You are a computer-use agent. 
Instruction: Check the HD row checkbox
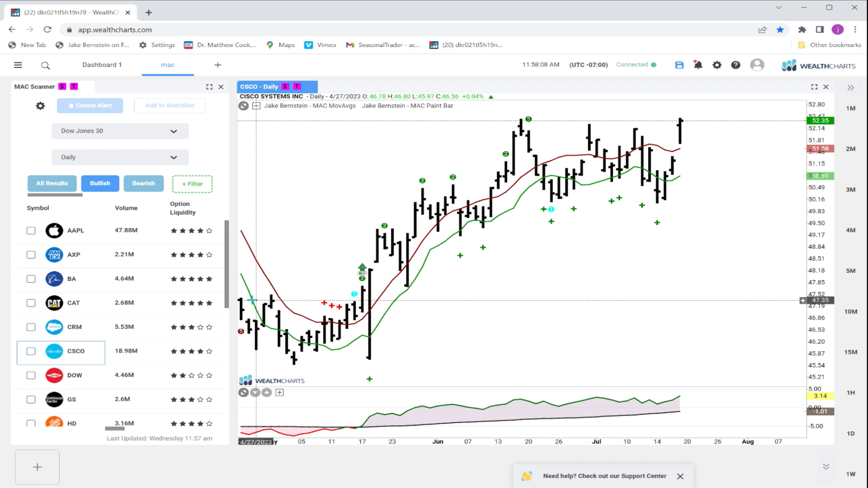[x=31, y=423]
